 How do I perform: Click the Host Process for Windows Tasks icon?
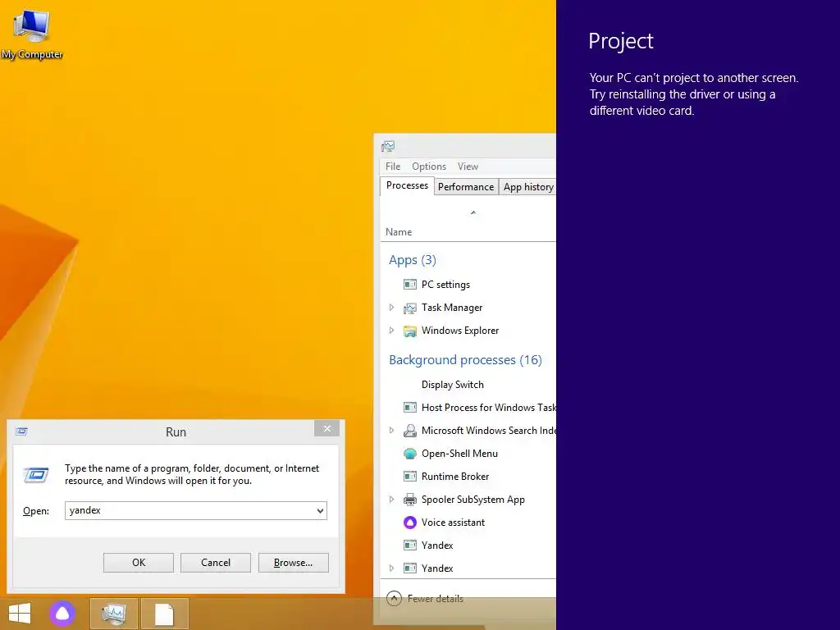click(410, 408)
